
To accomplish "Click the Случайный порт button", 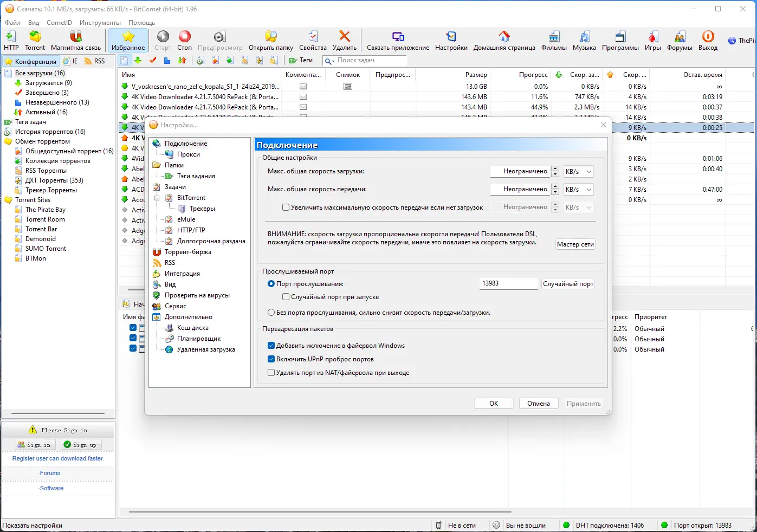I will pos(568,284).
